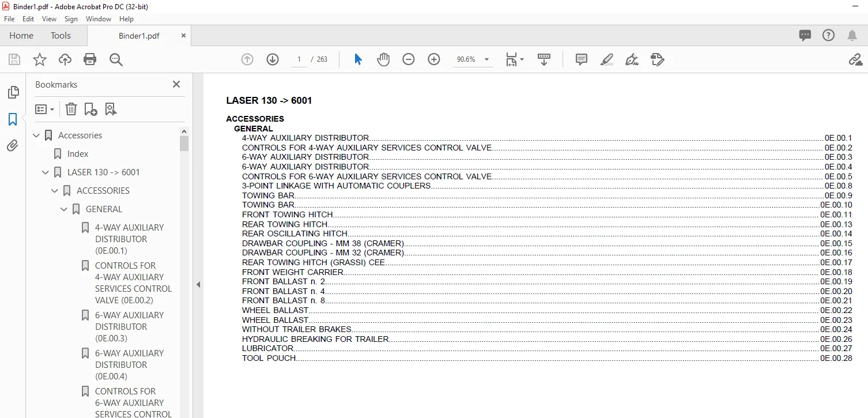Add a new bookmark
This screenshot has height=418, width=868.
tap(90, 109)
